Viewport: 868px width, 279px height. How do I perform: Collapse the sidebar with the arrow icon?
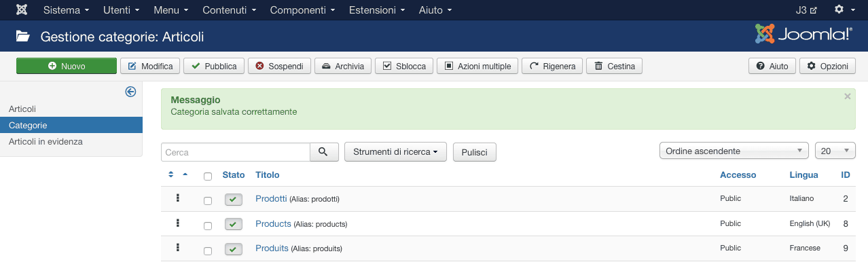tap(131, 92)
